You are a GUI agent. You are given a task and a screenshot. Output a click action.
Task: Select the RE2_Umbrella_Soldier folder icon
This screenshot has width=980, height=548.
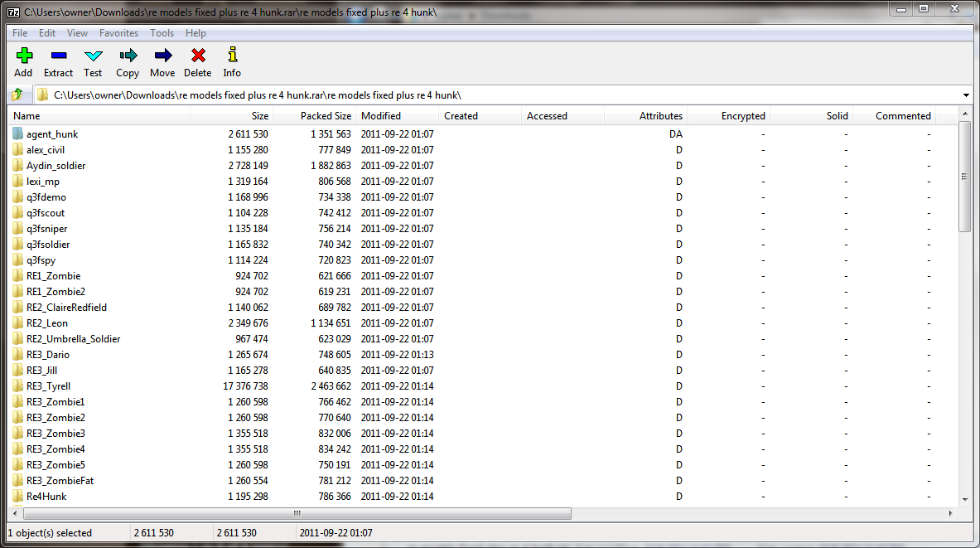(17, 338)
